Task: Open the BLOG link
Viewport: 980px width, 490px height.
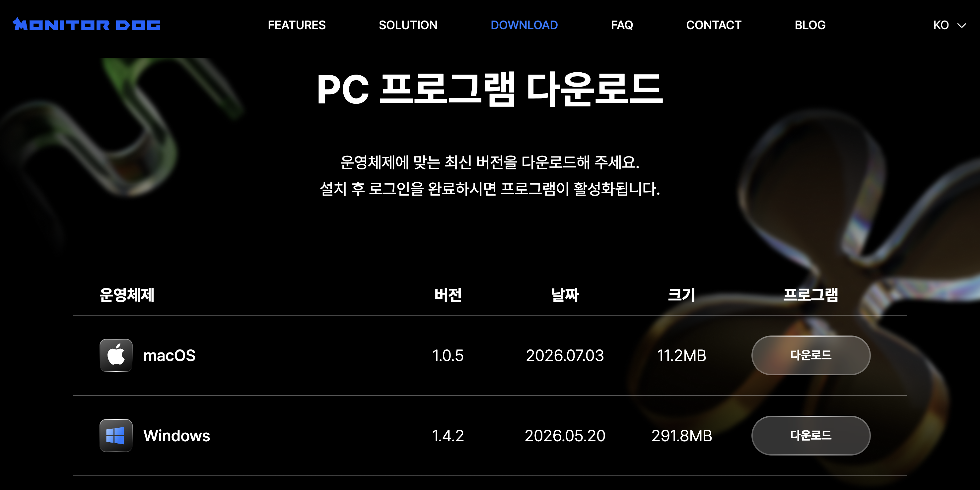Action: pyautogui.click(x=810, y=25)
